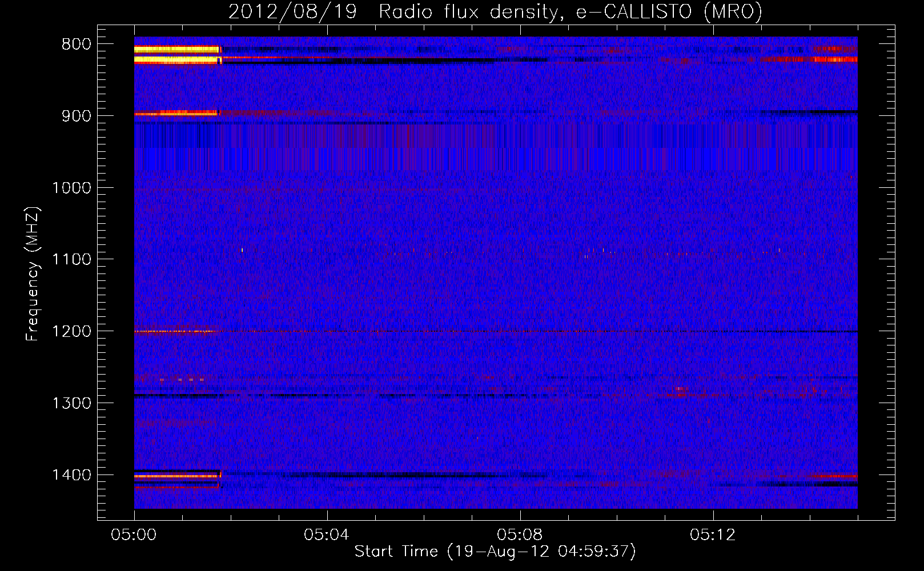Click the 1000 frequency tick label
924x571 pixels.
72,188
